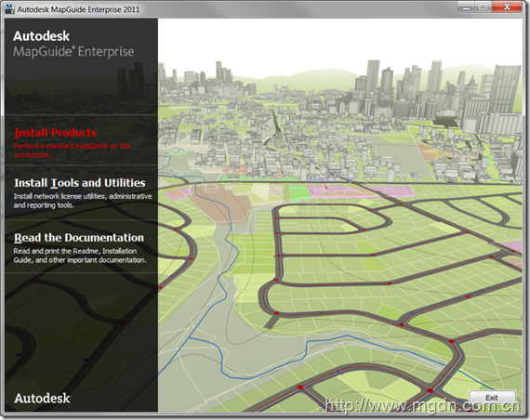The height and width of the screenshot is (420, 530).
Task: Close the MapGuide Enterprise 2011 window
Action: pyautogui.click(x=507, y=7)
